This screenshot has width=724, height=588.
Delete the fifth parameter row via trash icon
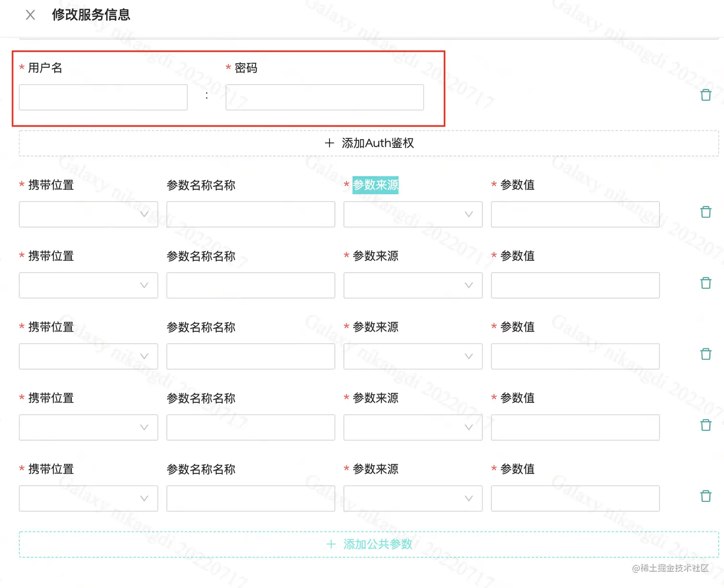click(x=706, y=496)
